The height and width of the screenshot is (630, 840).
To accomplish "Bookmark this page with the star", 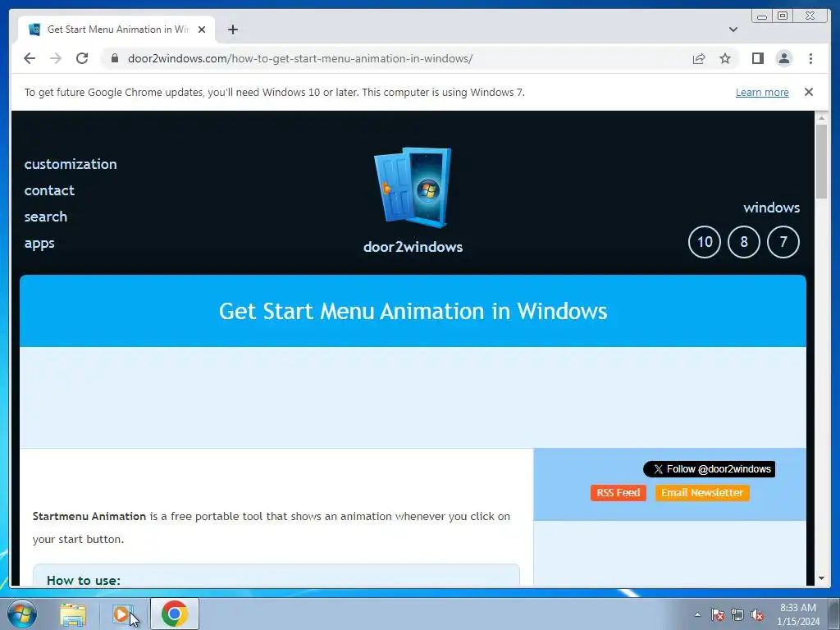I will (725, 58).
